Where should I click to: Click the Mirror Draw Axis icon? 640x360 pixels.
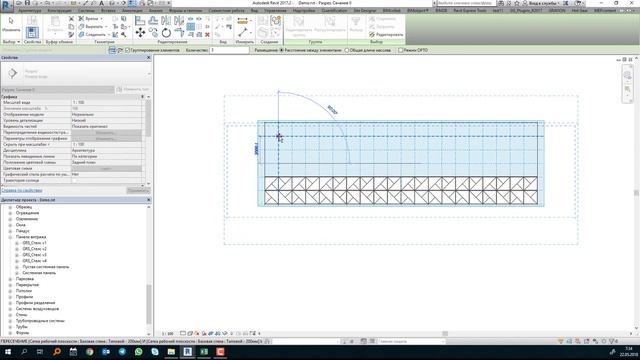179,20
